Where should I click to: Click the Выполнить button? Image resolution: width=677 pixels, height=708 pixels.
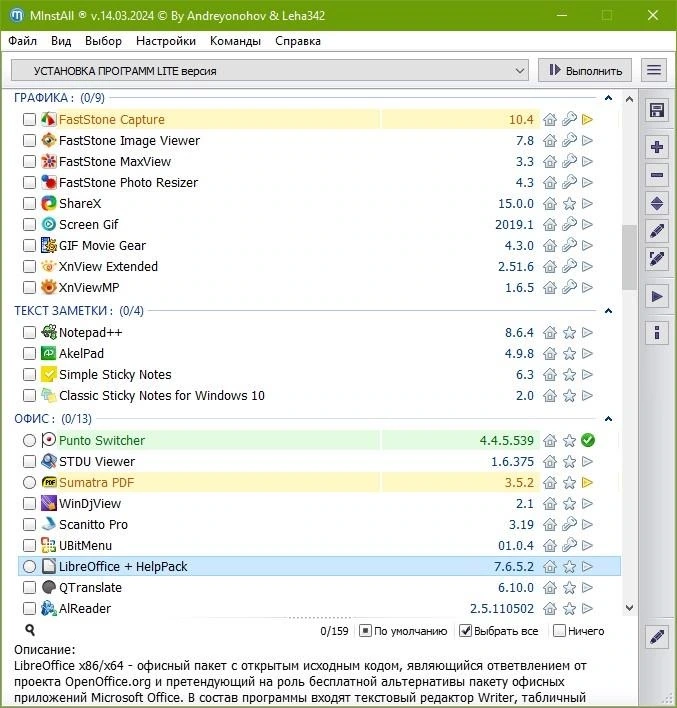(x=585, y=70)
